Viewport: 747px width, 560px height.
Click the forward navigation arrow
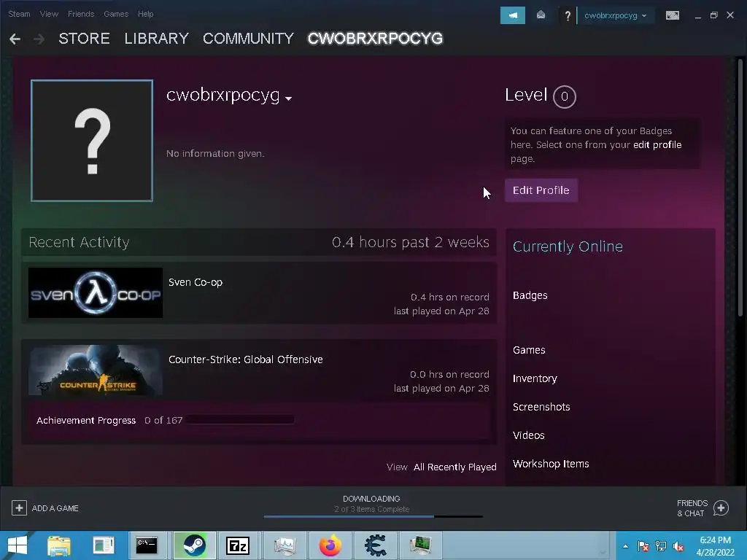tap(39, 39)
